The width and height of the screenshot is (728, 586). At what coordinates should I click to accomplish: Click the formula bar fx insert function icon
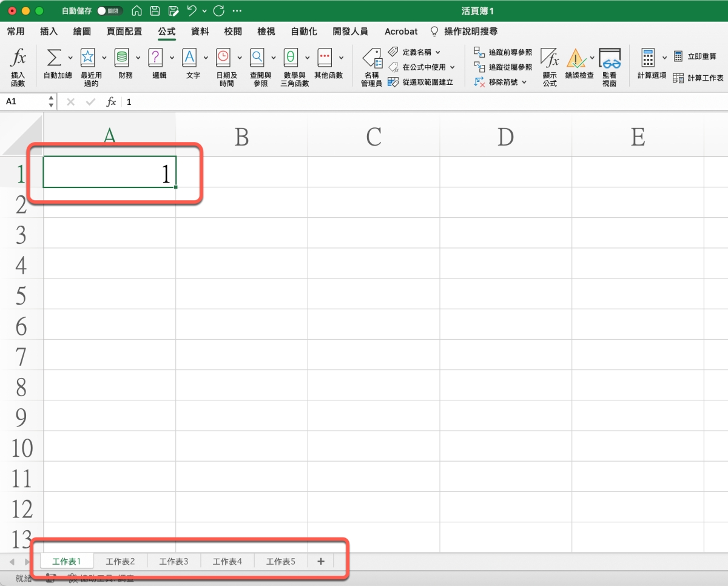click(111, 102)
